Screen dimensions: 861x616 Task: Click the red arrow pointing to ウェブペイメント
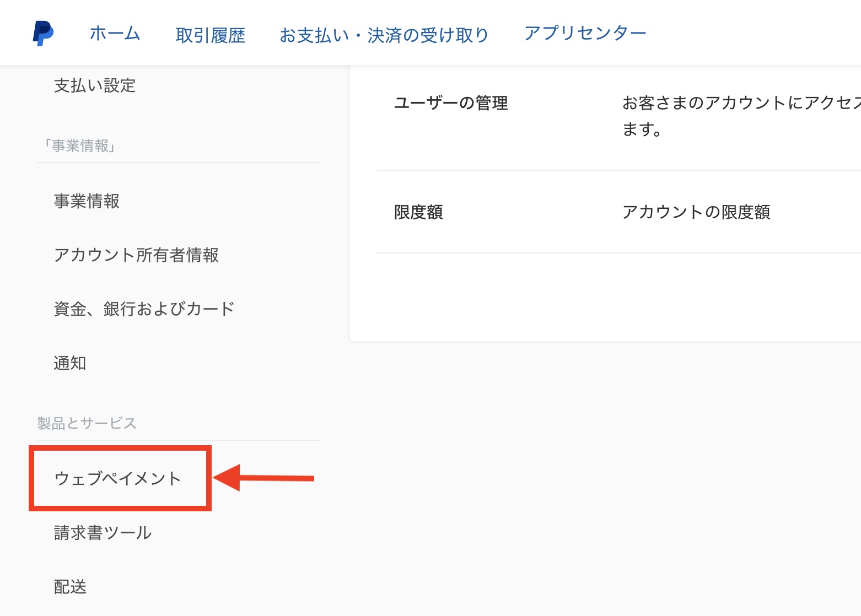pos(263,478)
